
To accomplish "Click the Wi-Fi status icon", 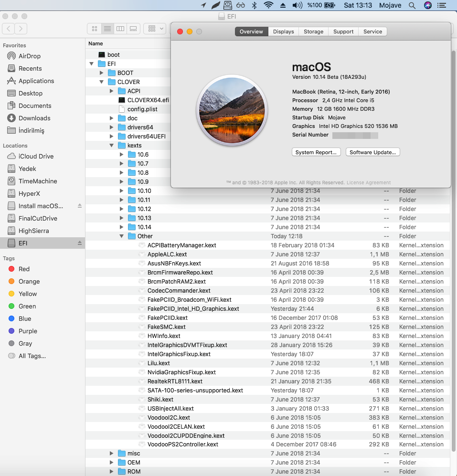I will [x=268, y=5].
